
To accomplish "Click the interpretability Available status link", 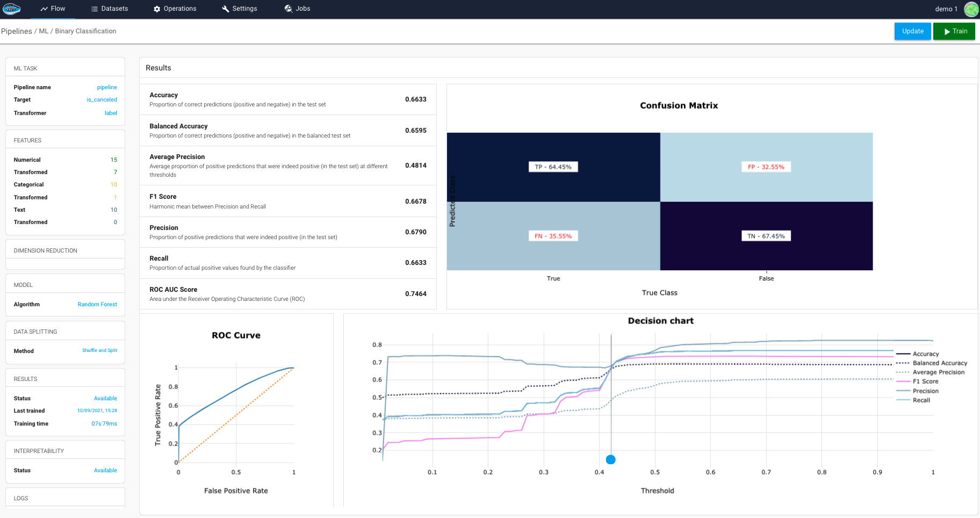I will coord(105,470).
